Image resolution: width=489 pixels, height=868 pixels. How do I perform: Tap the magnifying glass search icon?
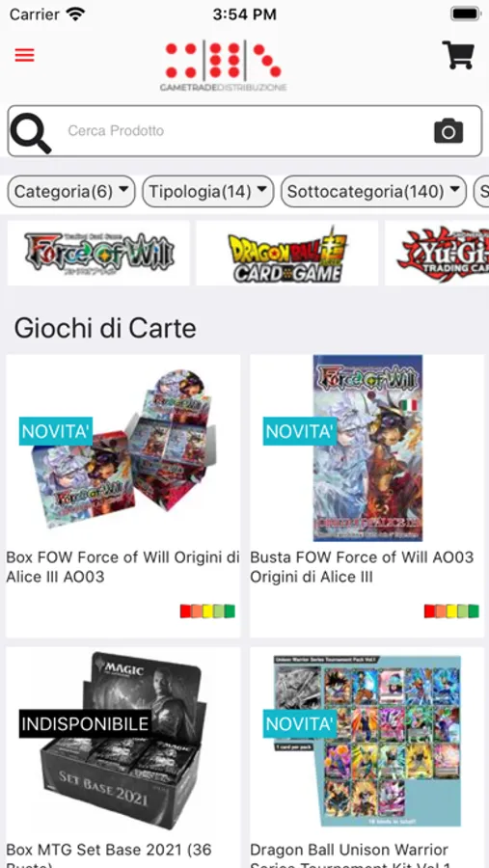[31, 133]
